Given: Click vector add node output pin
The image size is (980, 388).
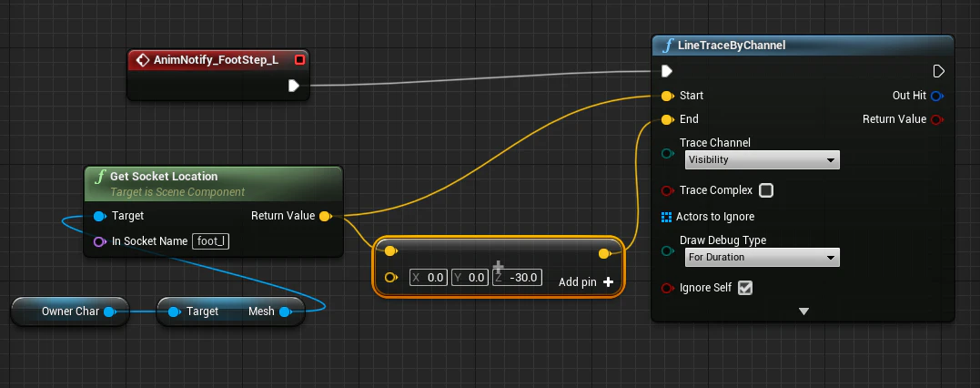Looking at the screenshot, I should 604,253.
